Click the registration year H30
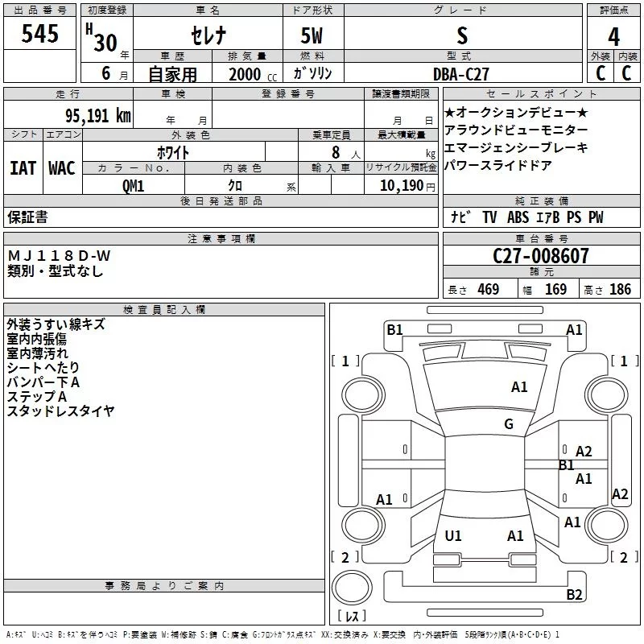Viewport: 644px width, 644px height. coord(101,38)
